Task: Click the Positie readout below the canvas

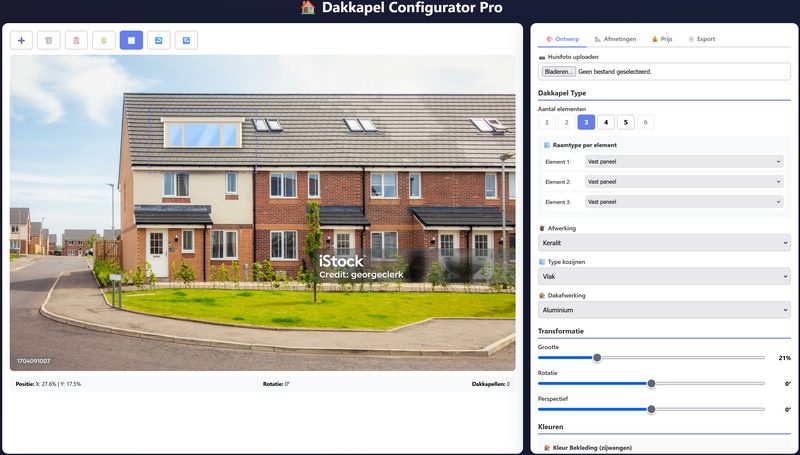Action: [48, 384]
